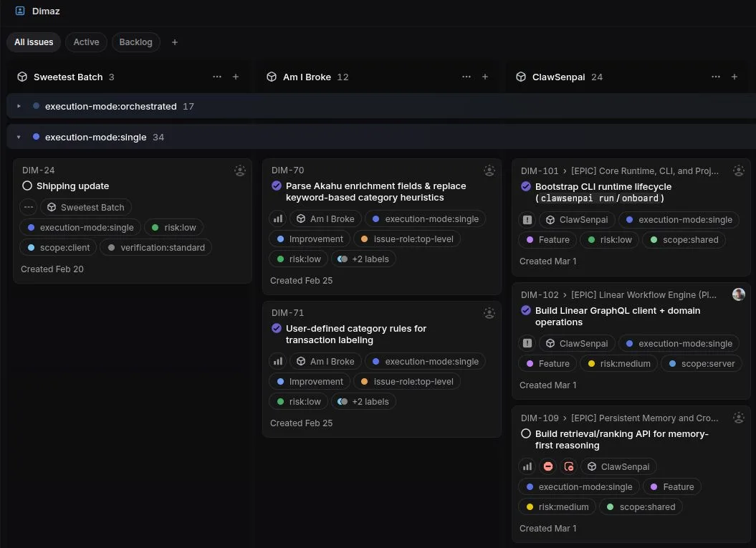756x548 pixels.
Task: Open ClawSenpai project chip on DIM-102
Action: [577, 344]
